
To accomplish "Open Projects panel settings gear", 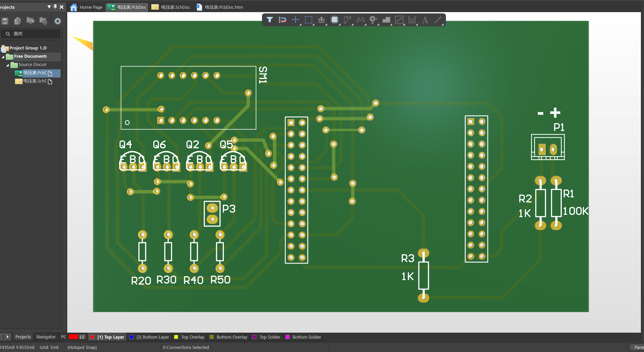I will point(58,21).
